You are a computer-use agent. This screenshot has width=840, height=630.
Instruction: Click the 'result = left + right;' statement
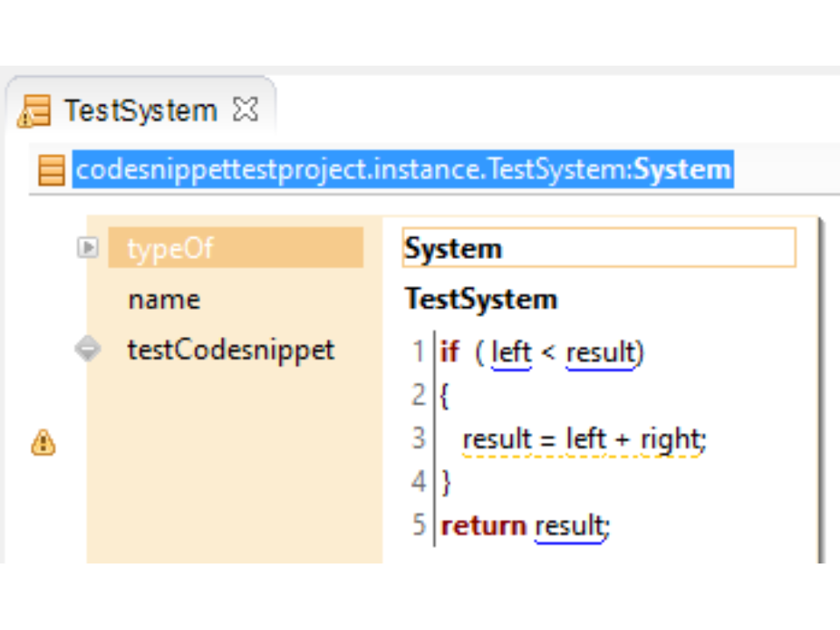click(x=584, y=438)
